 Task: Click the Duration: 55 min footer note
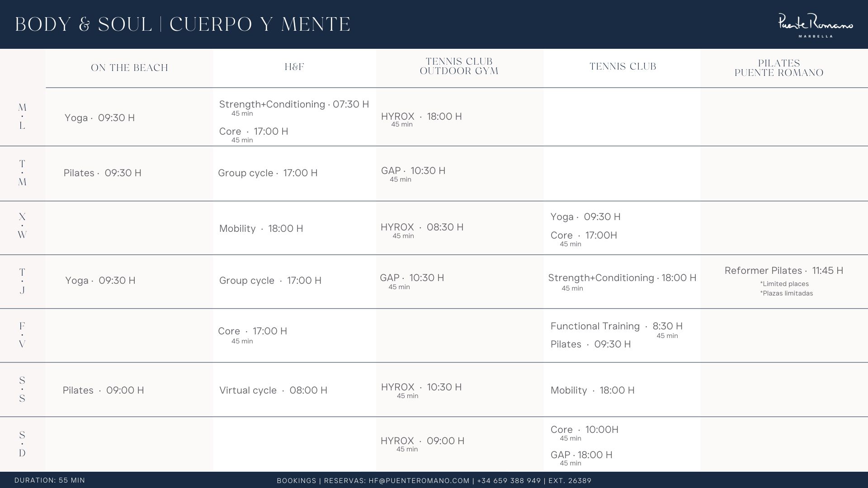point(50,480)
